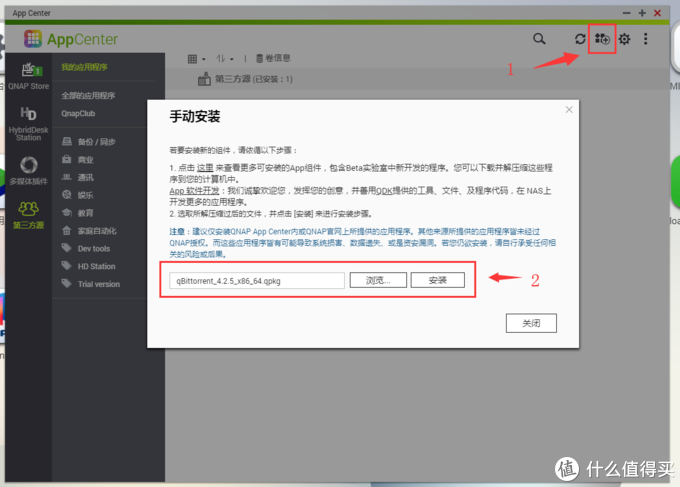The height and width of the screenshot is (487, 680).
Task: Open Trial version category
Action: coord(91,284)
